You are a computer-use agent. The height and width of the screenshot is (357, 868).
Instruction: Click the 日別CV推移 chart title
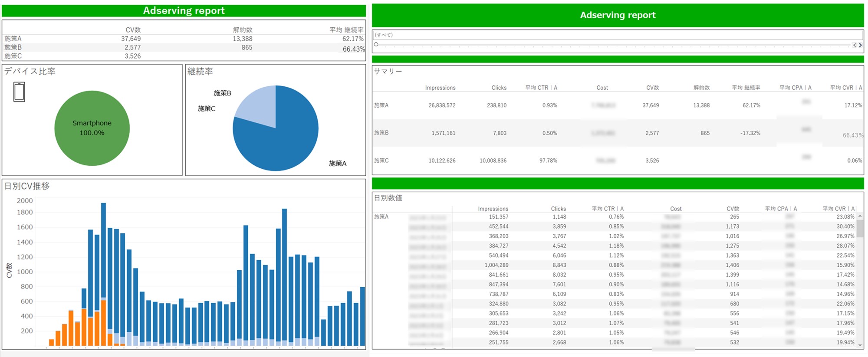[27, 186]
